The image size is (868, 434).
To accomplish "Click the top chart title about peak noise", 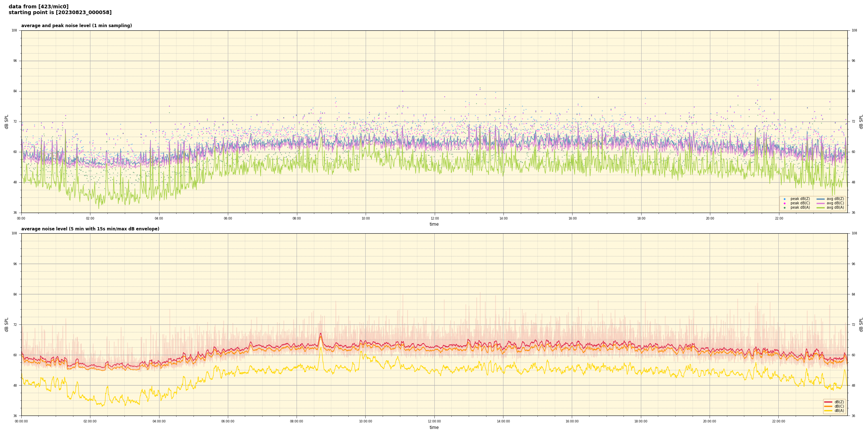I will pyautogui.click(x=76, y=26).
